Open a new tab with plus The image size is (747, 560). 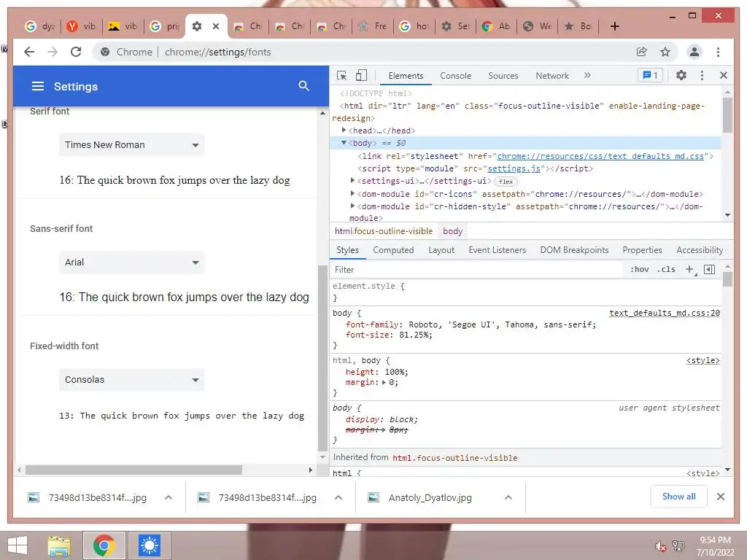pyautogui.click(x=614, y=26)
